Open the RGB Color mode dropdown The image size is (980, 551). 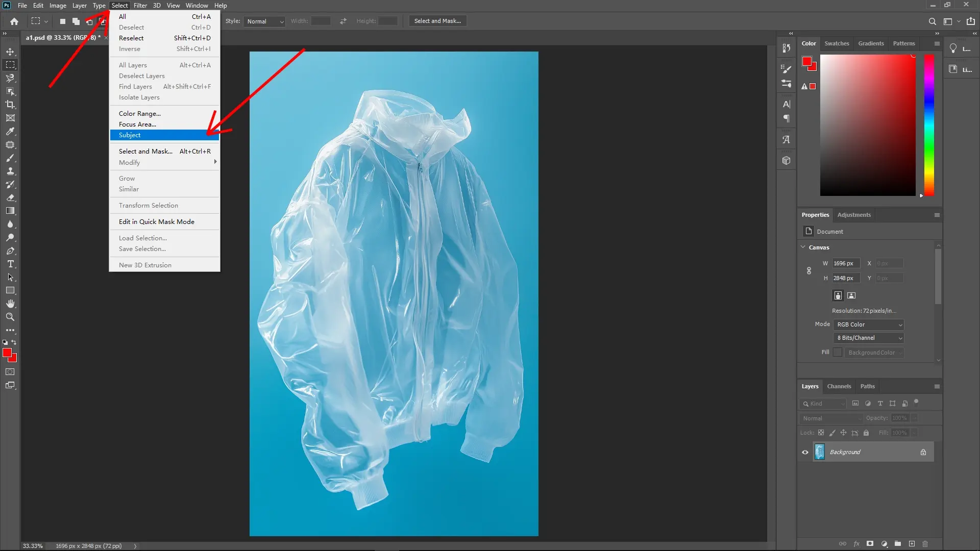pyautogui.click(x=868, y=324)
